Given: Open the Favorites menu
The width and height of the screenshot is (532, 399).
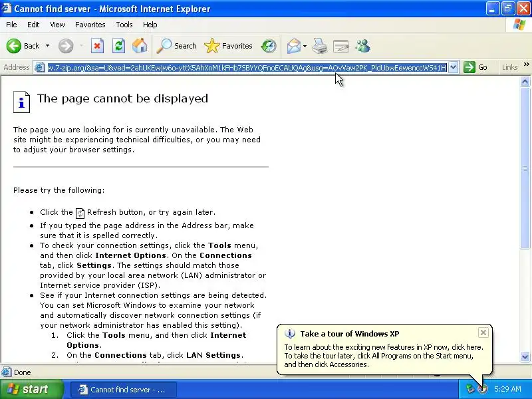Looking at the screenshot, I should [90, 25].
